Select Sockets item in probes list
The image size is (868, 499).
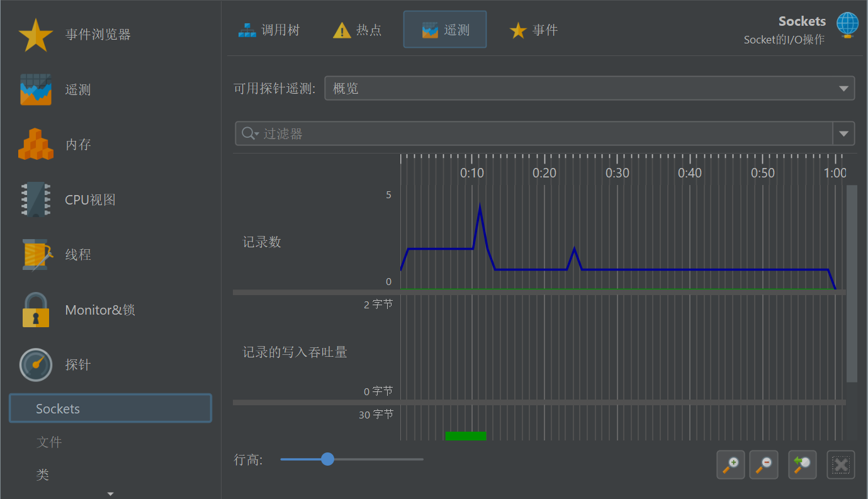pyautogui.click(x=110, y=408)
